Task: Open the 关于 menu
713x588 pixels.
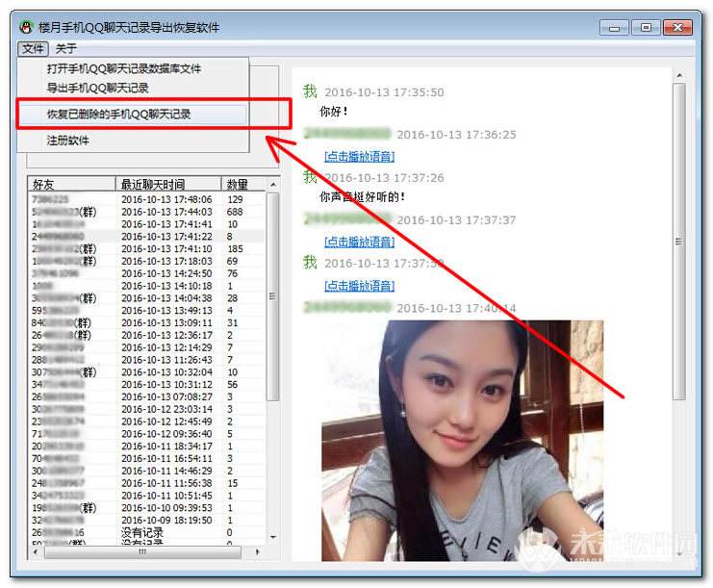Action: point(66,48)
